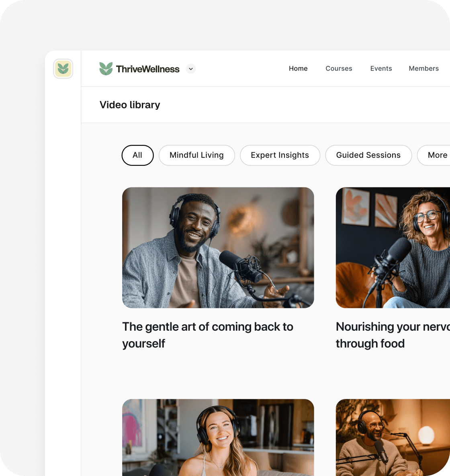Open thumbnail of smiling woman in kitchen

(x=218, y=437)
